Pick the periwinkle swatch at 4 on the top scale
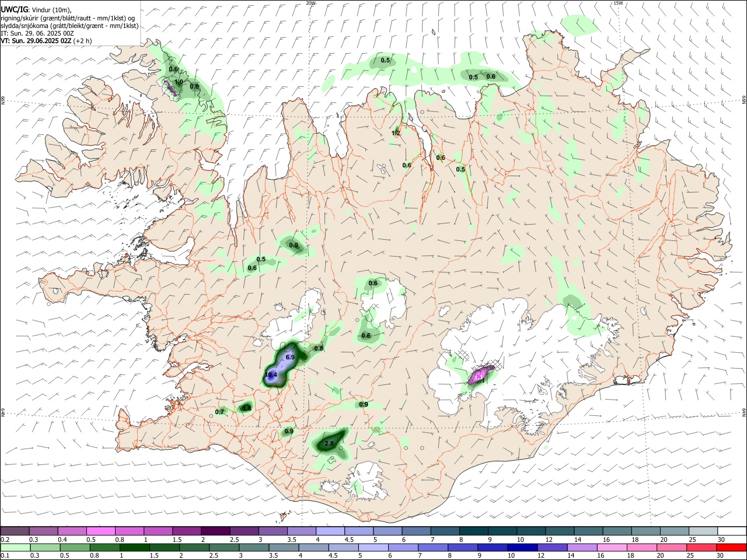This screenshot has height=560, width=747. [x=330, y=531]
